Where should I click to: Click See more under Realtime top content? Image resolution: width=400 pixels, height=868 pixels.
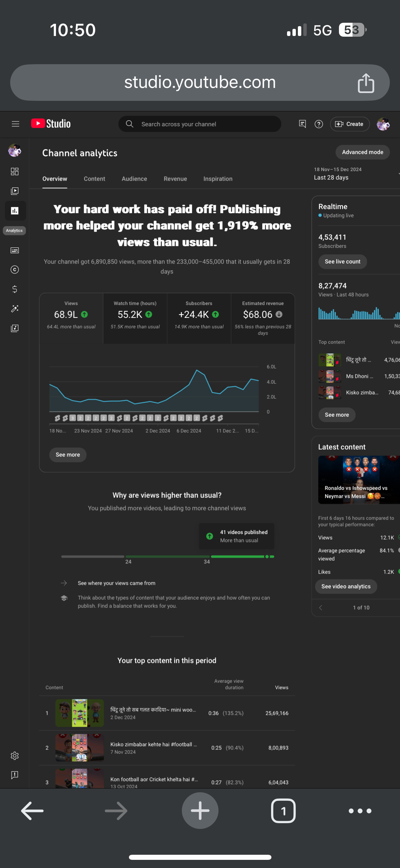337,415
